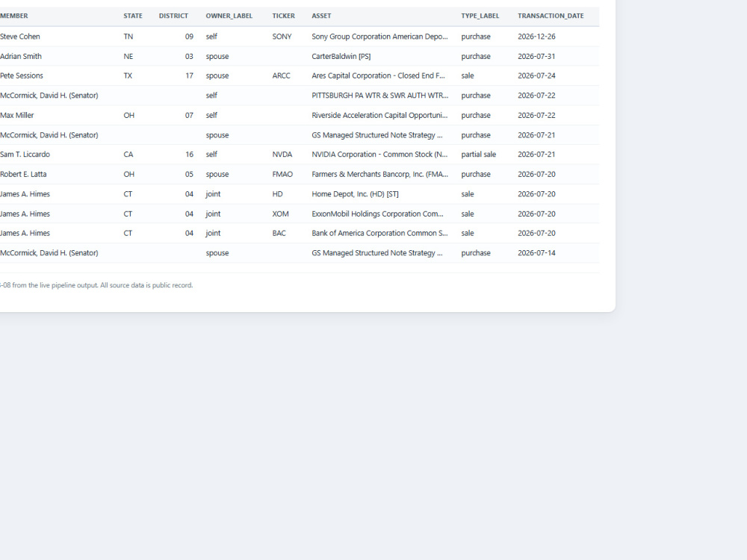
Task: Click district 17 cell
Action: [x=189, y=75]
